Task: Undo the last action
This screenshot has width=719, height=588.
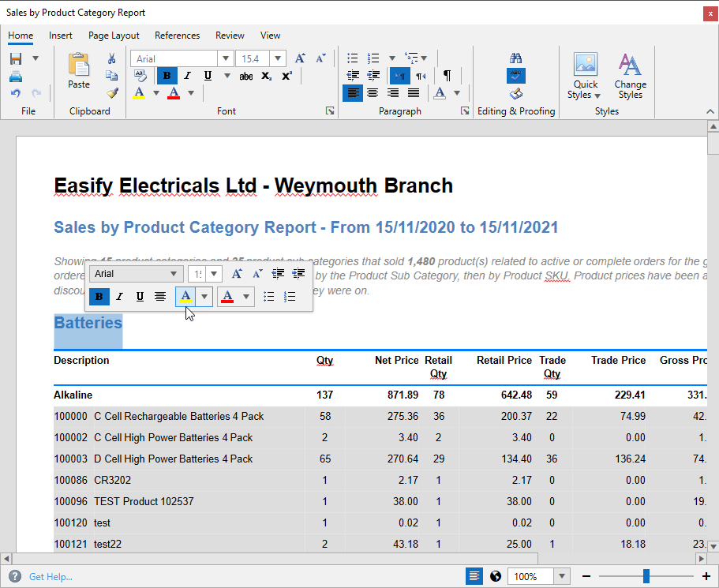Action: (16, 93)
